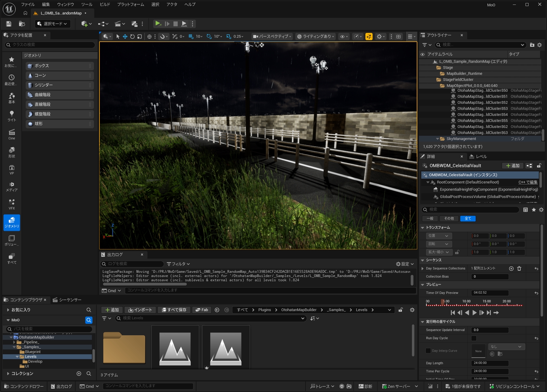Open the パースペクティブ view dropdown

pyautogui.click(x=272, y=37)
